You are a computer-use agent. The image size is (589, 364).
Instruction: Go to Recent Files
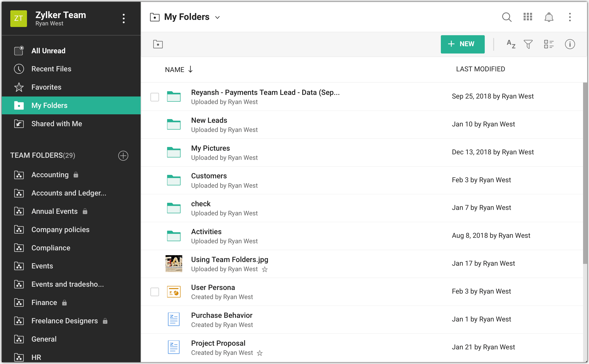pyautogui.click(x=51, y=69)
